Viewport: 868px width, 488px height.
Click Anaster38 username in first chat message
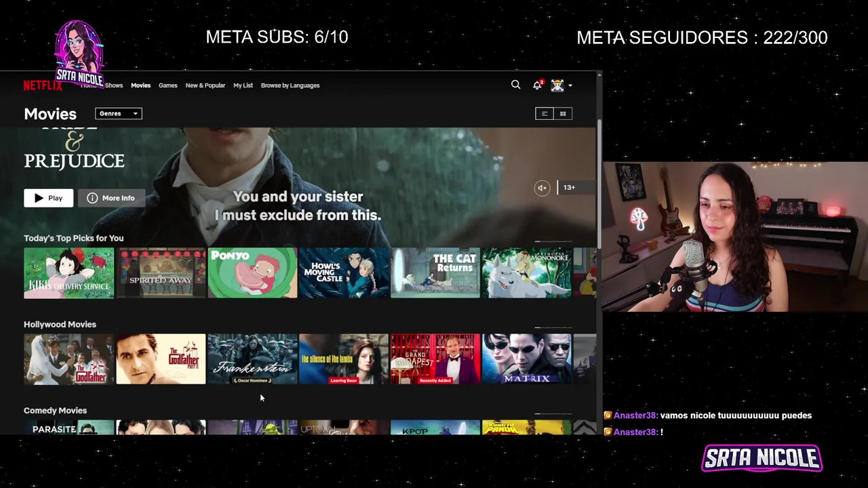tap(635, 415)
